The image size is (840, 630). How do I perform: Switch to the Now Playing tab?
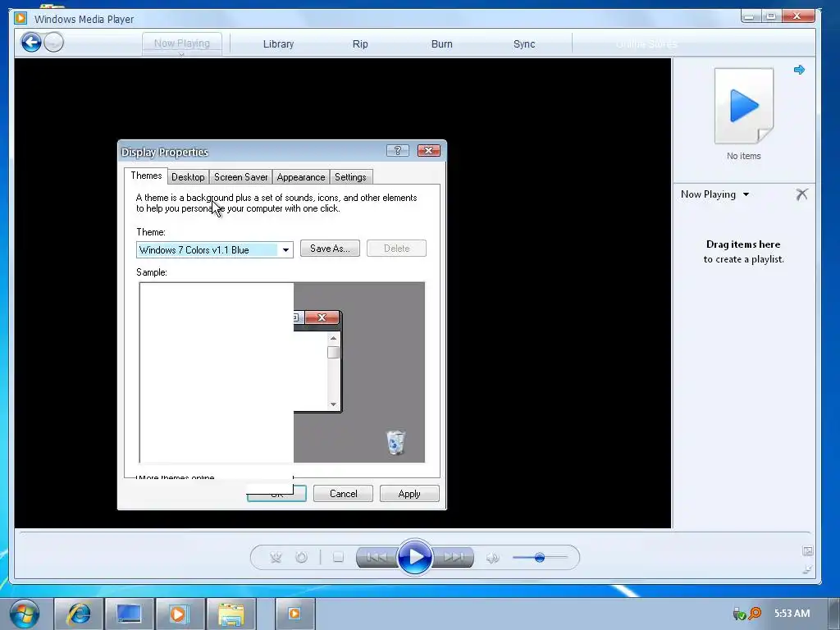(x=181, y=43)
